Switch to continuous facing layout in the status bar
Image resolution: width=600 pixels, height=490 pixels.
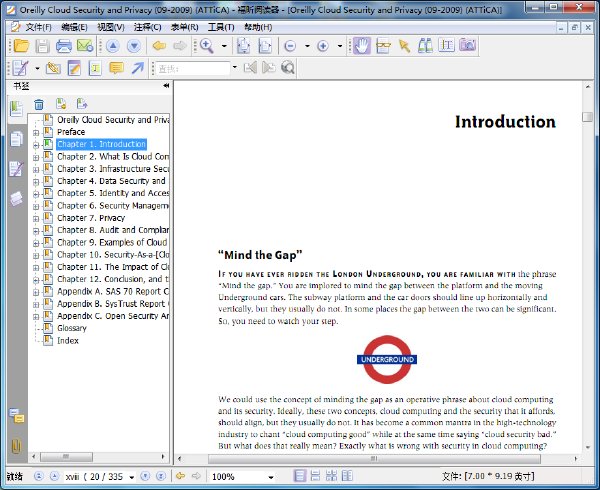click(x=331, y=476)
